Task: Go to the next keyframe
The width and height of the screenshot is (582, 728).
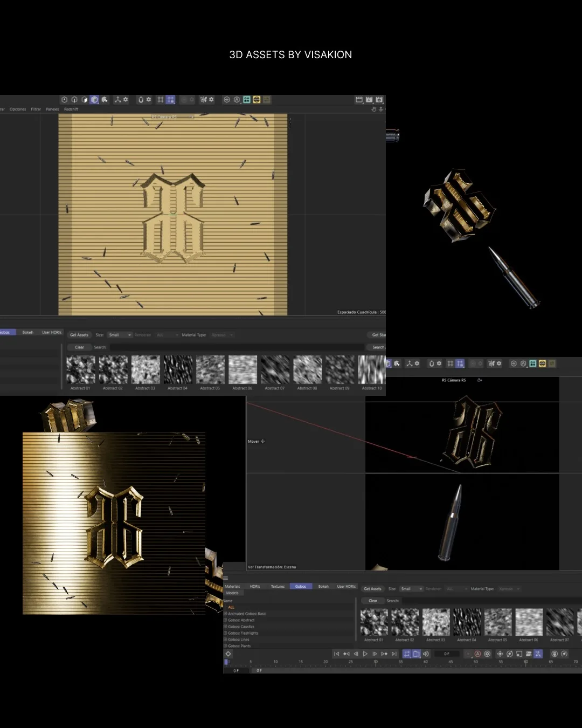Action: [x=384, y=654]
